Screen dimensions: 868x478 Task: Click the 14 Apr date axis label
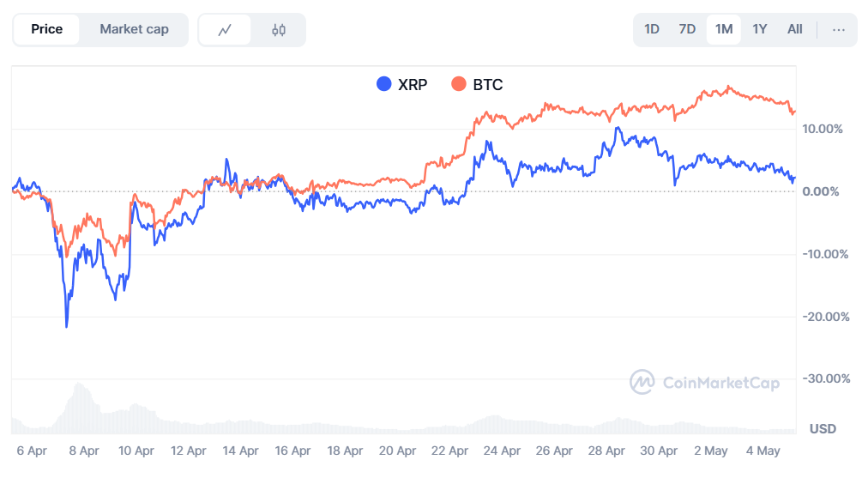pos(241,451)
